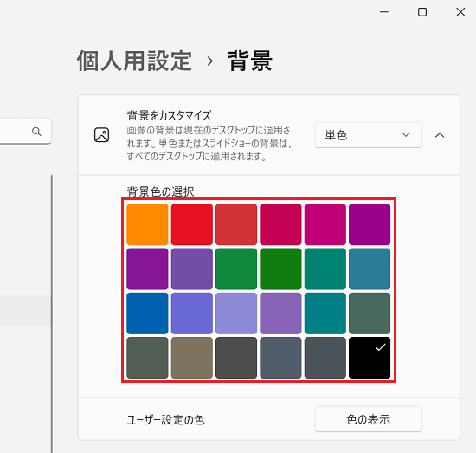Choose the dark gray swatch beside black
This screenshot has height=453, width=476.
click(325, 358)
